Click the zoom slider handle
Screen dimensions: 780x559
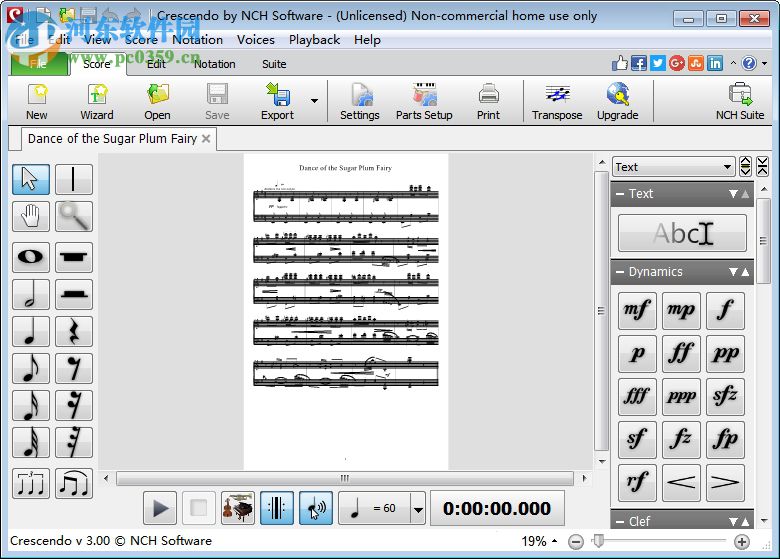click(x=599, y=541)
